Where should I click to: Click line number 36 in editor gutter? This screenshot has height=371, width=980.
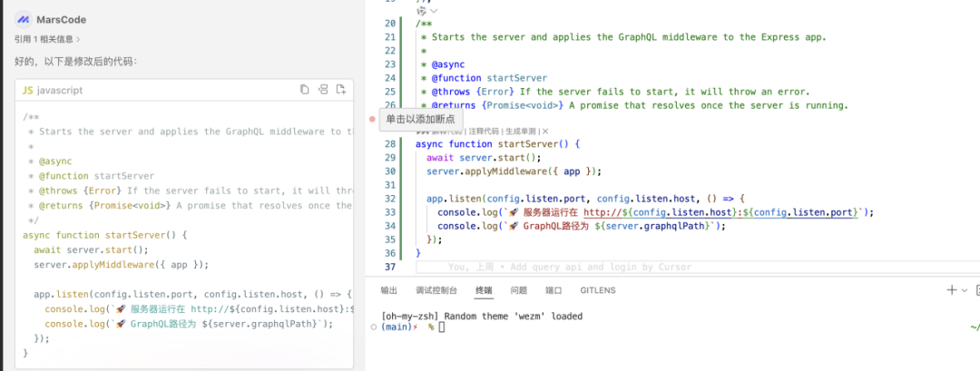390,254
